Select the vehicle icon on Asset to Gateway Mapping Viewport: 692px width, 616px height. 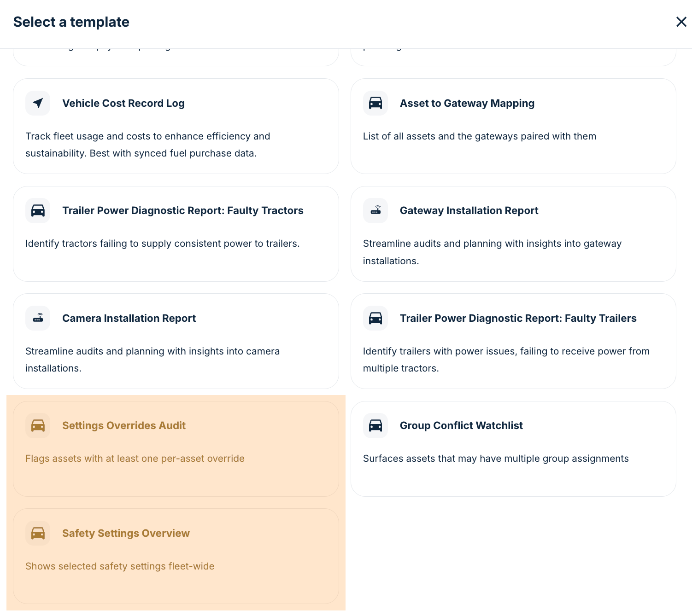point(375,103)
